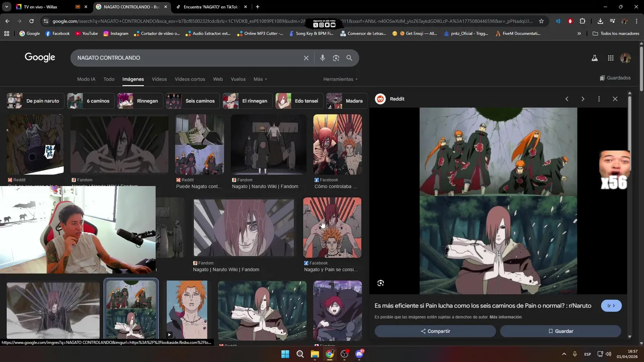644x362 pixels.
Task: Switch to Web results tab
Action: click(218, 79)
